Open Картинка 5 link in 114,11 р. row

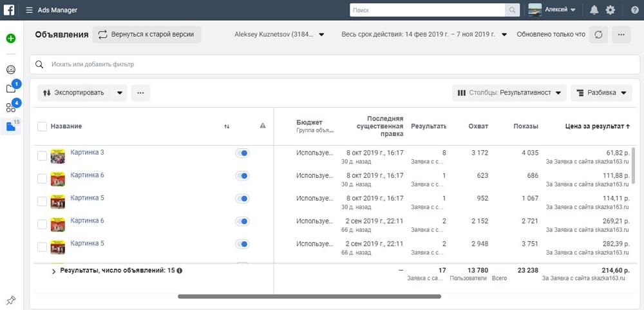tap(87, 198)
